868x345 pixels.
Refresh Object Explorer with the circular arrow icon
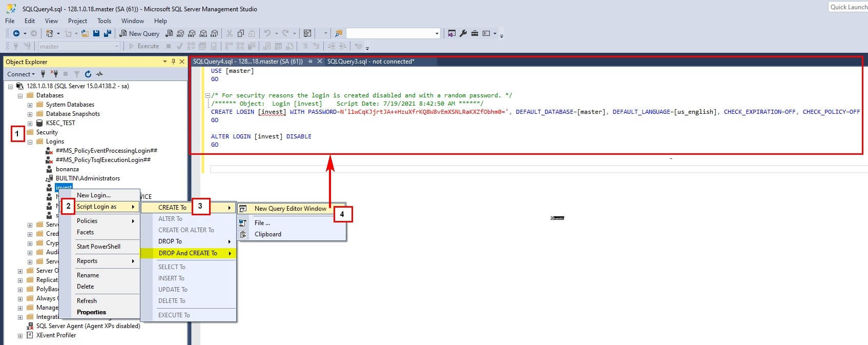coord(88,74)
